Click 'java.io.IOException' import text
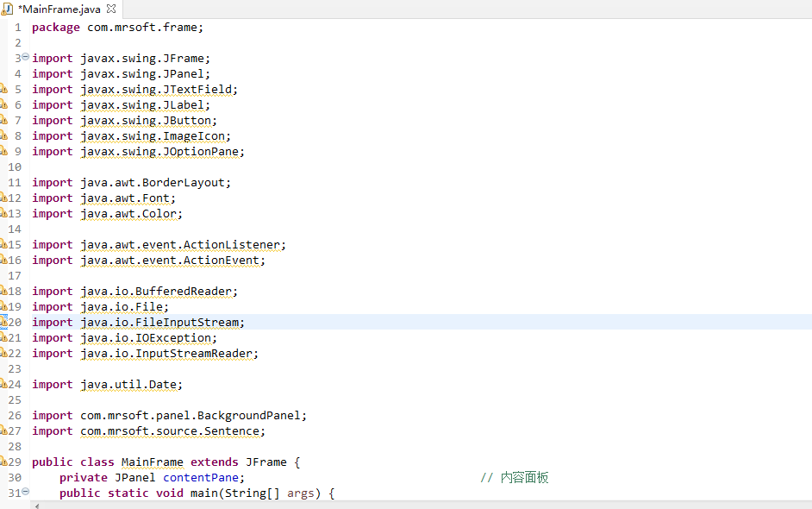The width and height of the screenshot is (812, 509). tap(146, 338)
